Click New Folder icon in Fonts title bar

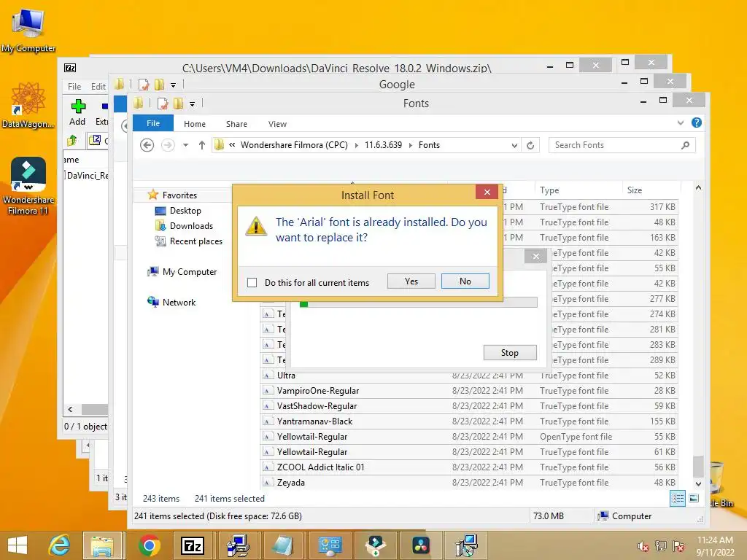[179, 104]
